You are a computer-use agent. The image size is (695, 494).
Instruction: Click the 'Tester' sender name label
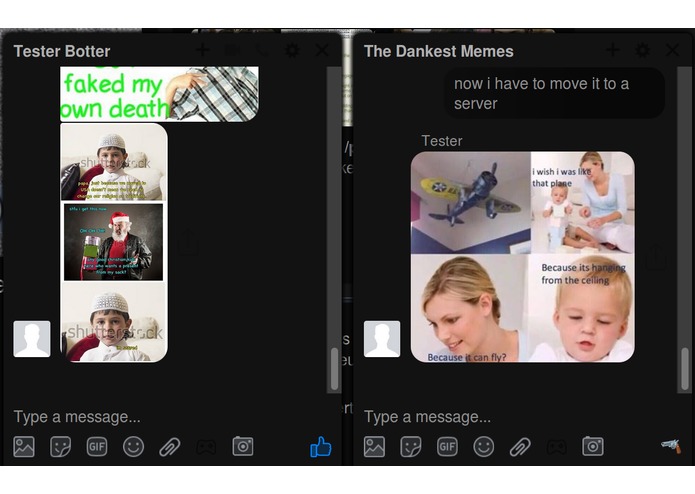click(x=442, y=141)
